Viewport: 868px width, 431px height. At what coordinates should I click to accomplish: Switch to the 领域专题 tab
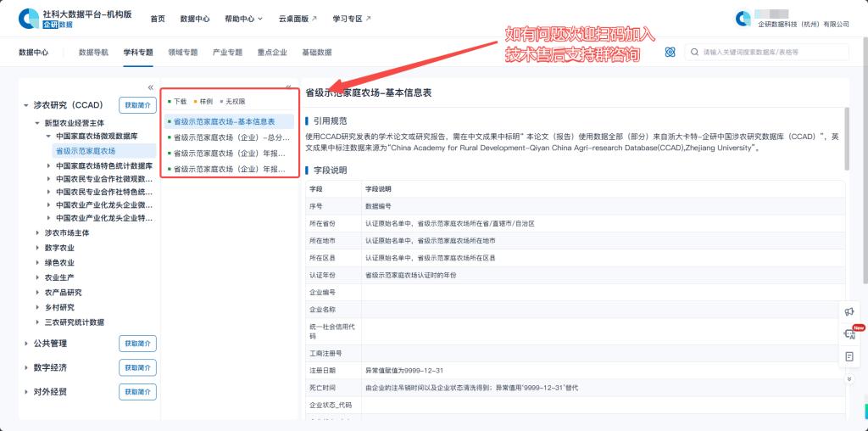pos(182,53)
